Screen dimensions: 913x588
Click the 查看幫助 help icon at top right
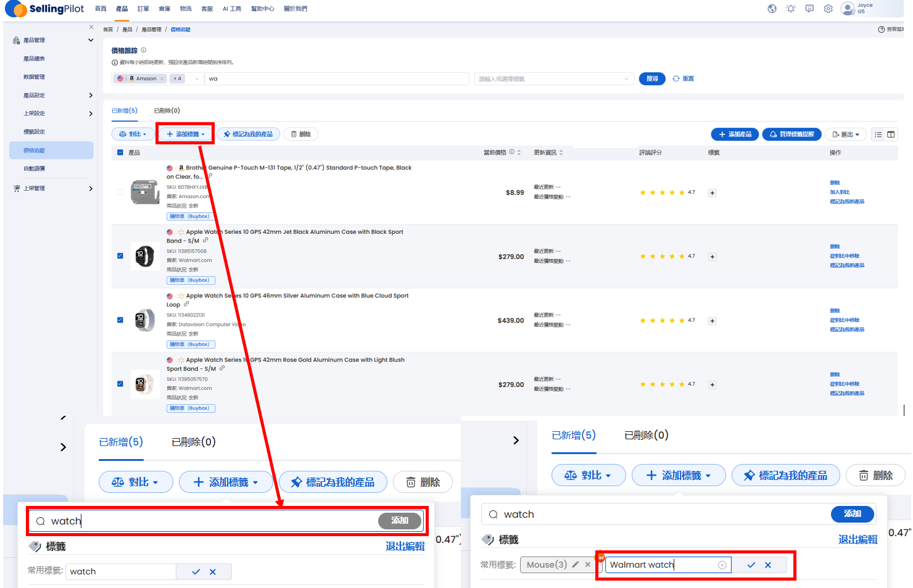pos(882,30)
